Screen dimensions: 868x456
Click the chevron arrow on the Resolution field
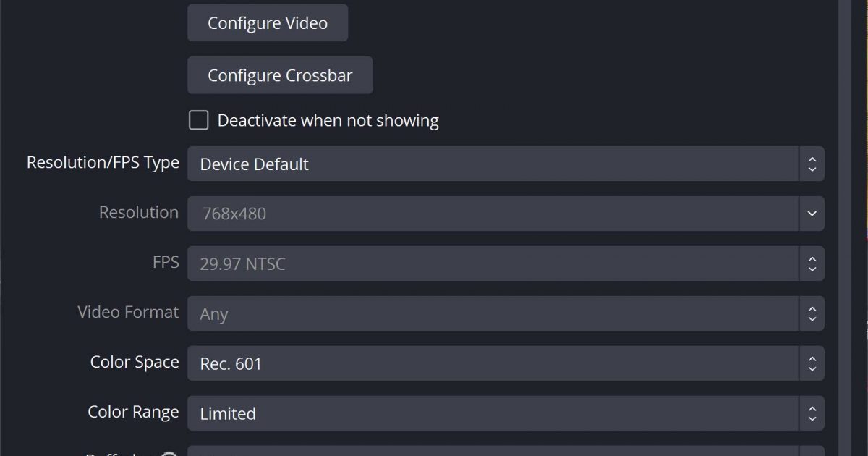(x=812, y=214)
